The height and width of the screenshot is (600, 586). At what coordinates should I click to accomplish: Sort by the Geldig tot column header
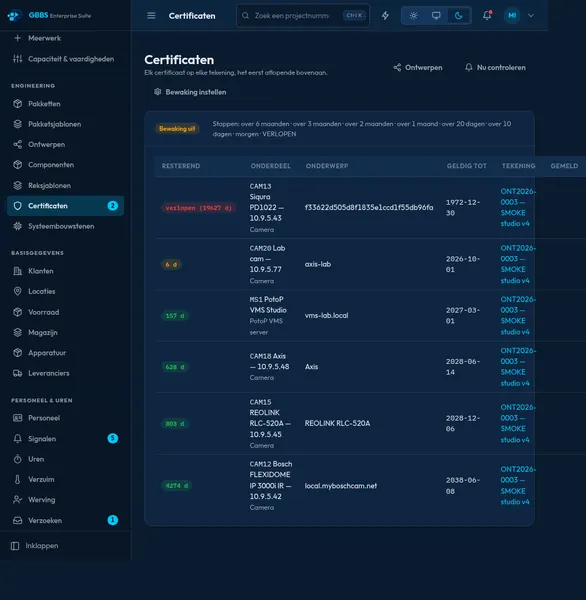(467, 166)
